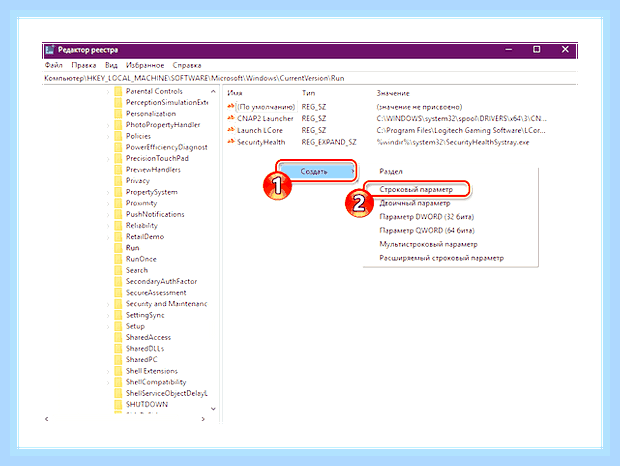The width and height of the screenshot is (620, 466).
Task: Click REG_EXPAND_SZ type cell
Action: click(x=329, y=142)
